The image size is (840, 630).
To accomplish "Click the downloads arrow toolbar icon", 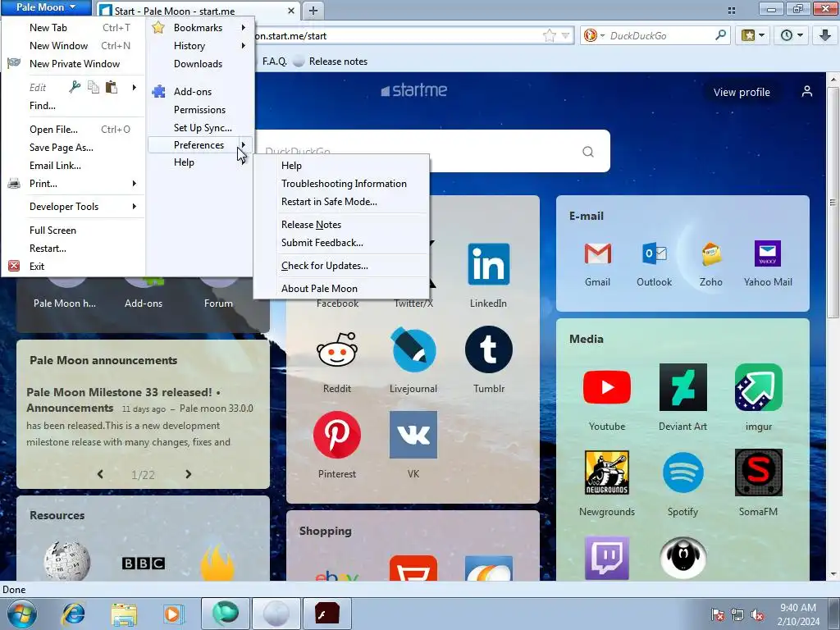I will [x=825, y=35].
